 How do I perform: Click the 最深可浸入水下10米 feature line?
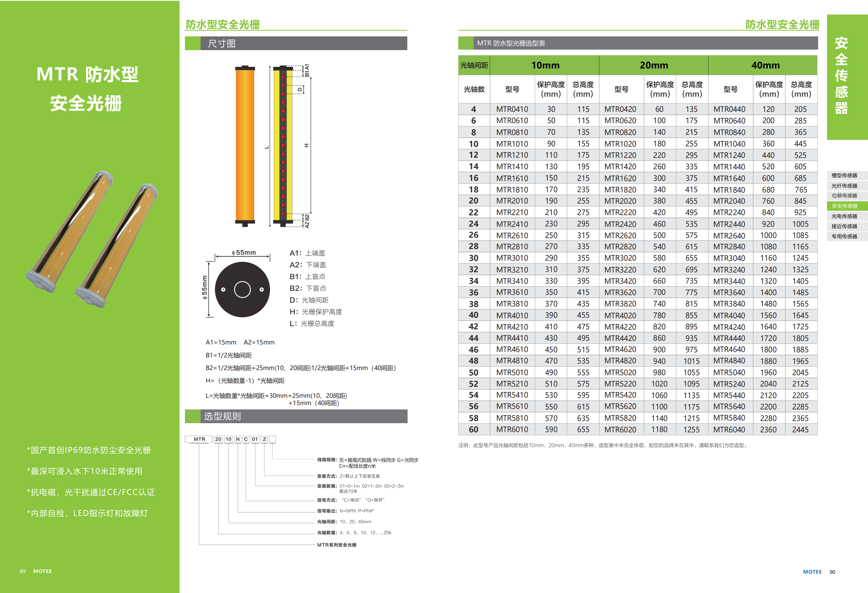click(x=84, y=471)
